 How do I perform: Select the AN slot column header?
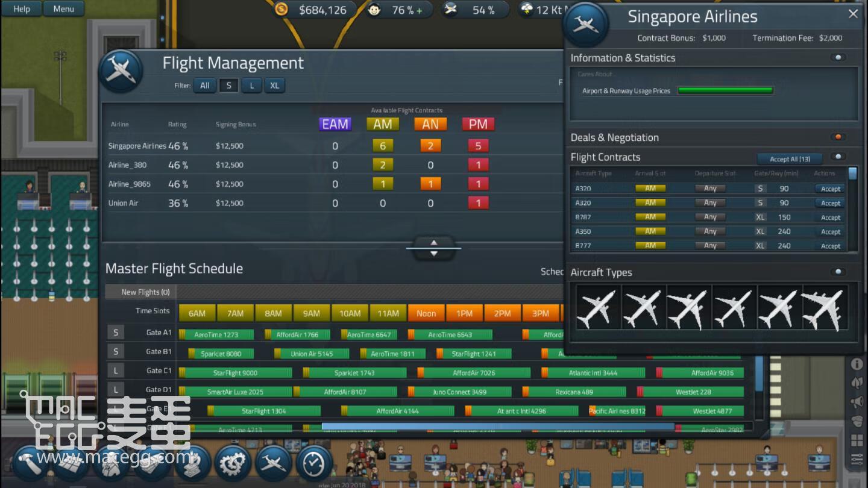430,124
